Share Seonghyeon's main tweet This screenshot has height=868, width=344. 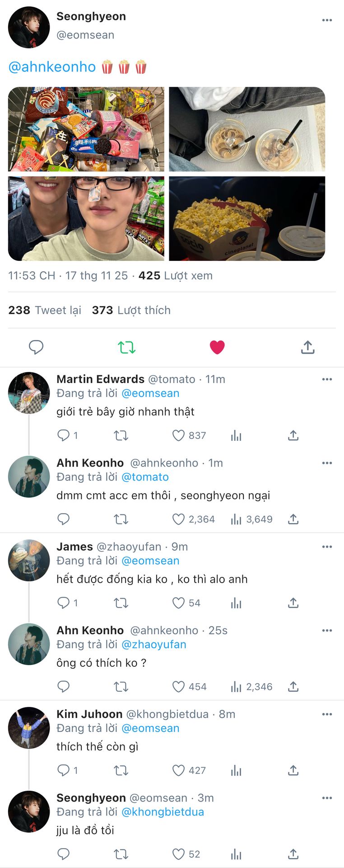(x=307, y=347)
